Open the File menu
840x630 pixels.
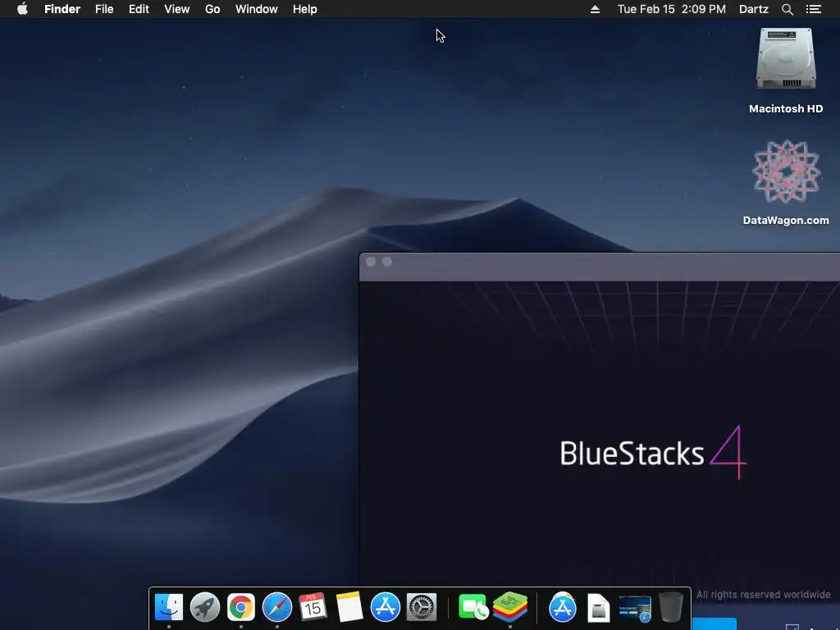(x=104, y=9)
